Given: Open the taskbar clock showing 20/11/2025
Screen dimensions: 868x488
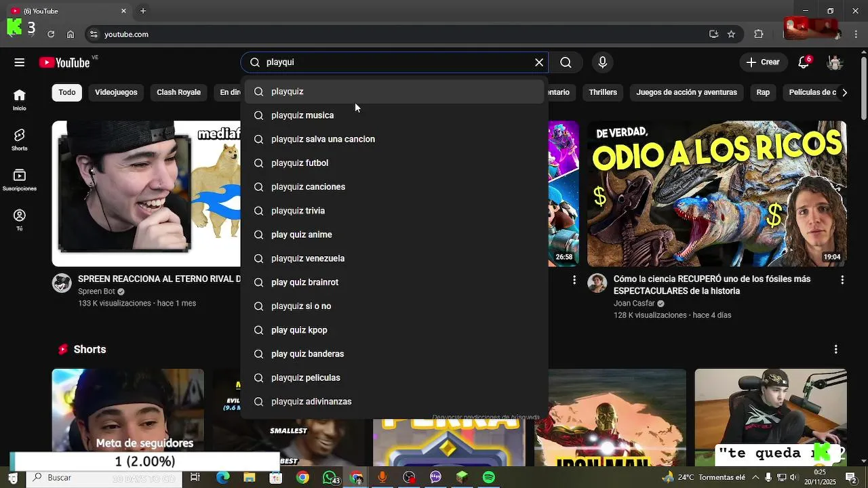Looking at the screenshot, I should (820, 477).
